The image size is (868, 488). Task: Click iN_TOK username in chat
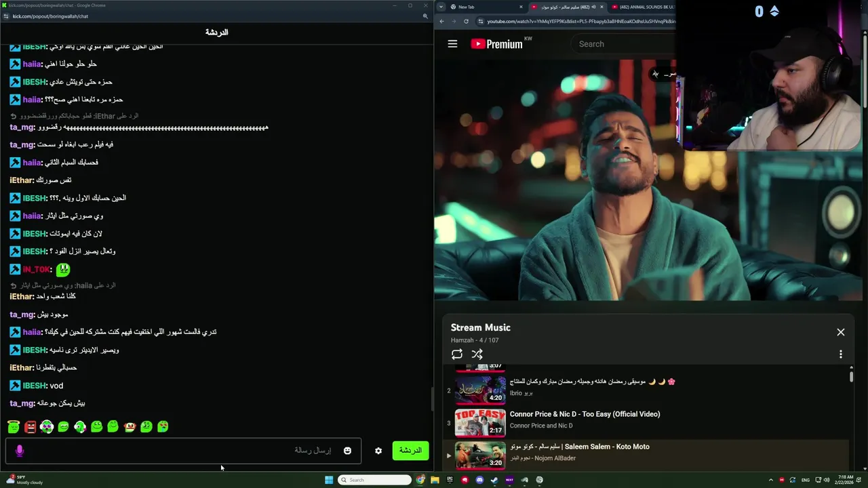(x=37, y=270)
